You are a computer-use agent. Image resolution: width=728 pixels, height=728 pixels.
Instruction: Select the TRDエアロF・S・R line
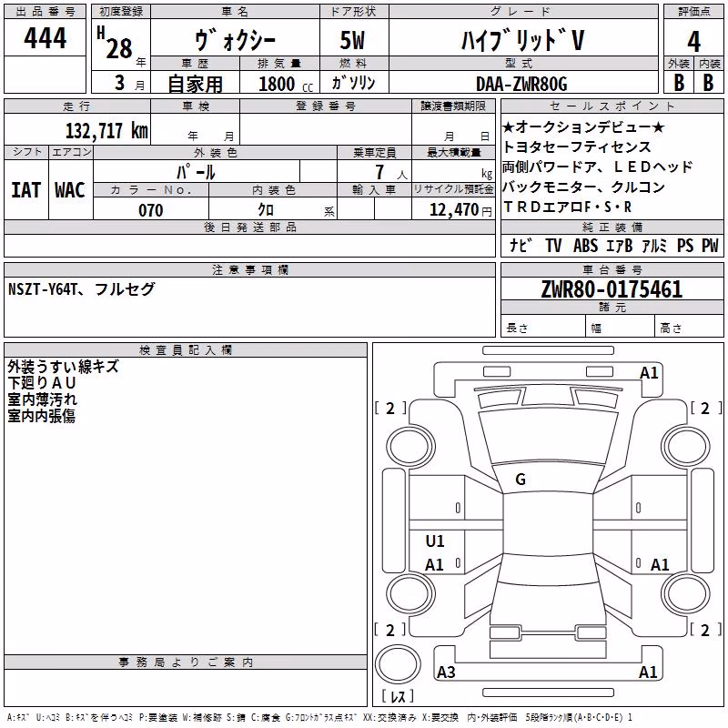[x=567, y=207]
